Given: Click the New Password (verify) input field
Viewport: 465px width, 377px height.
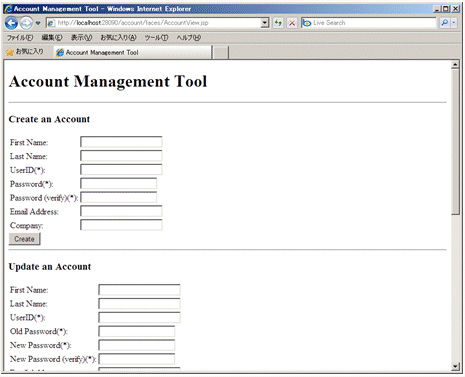Looking at the screenshot, I should 137,359.
